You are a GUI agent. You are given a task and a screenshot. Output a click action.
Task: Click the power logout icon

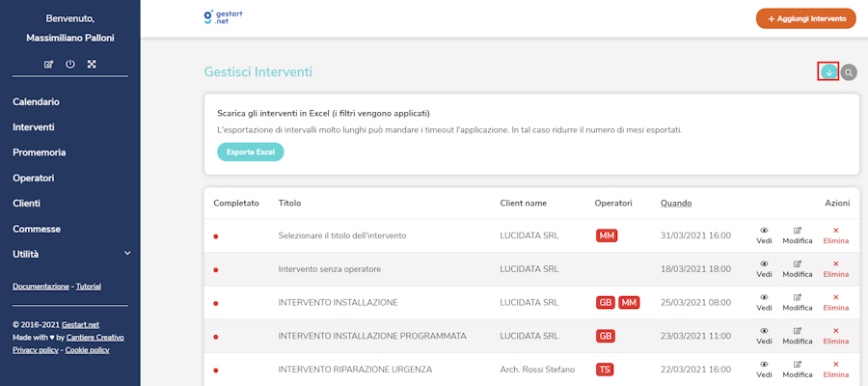[70, 64]
